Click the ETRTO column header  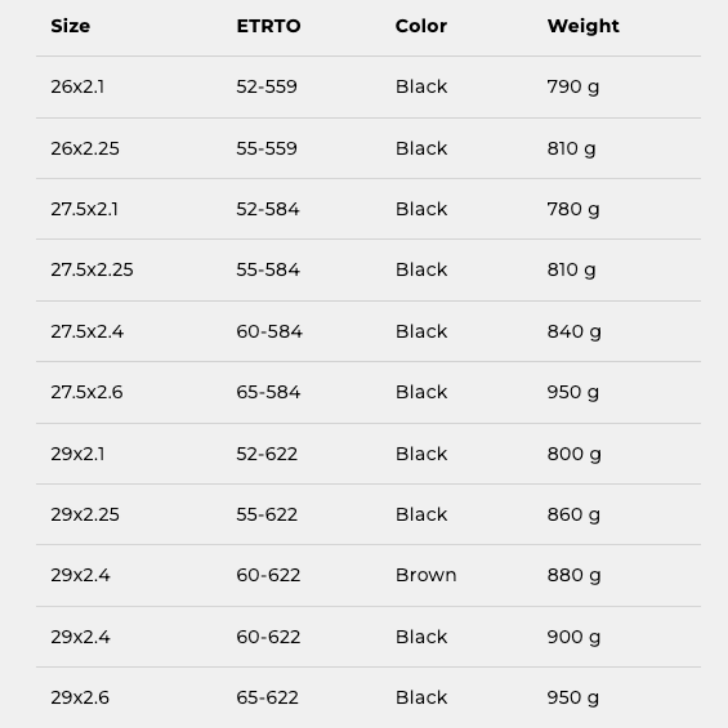click(x=269, y=26)
